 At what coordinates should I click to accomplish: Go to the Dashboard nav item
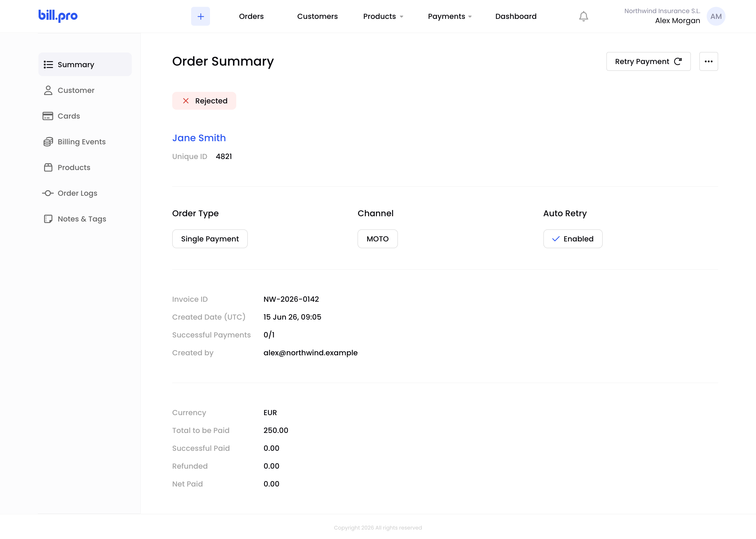pos(516,16)
